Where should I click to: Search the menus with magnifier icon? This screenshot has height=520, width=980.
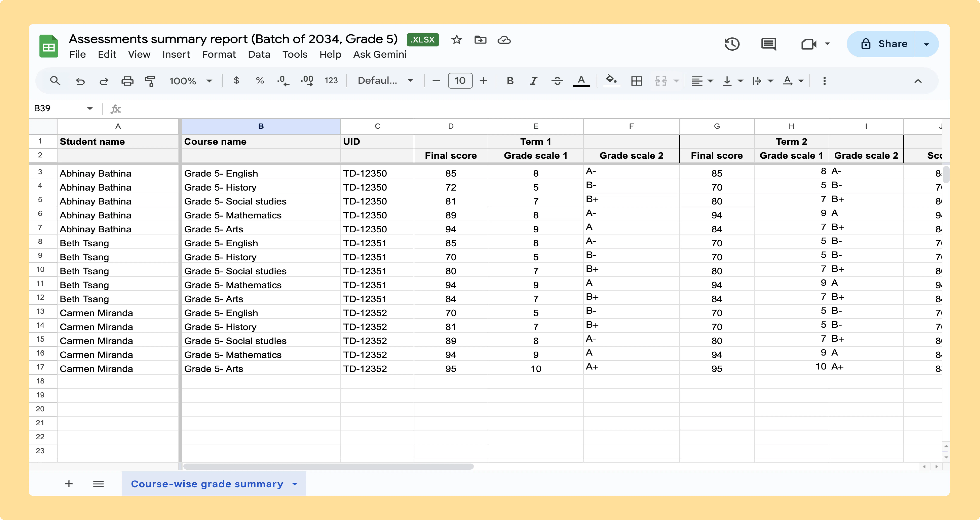[x=55, y=81]
